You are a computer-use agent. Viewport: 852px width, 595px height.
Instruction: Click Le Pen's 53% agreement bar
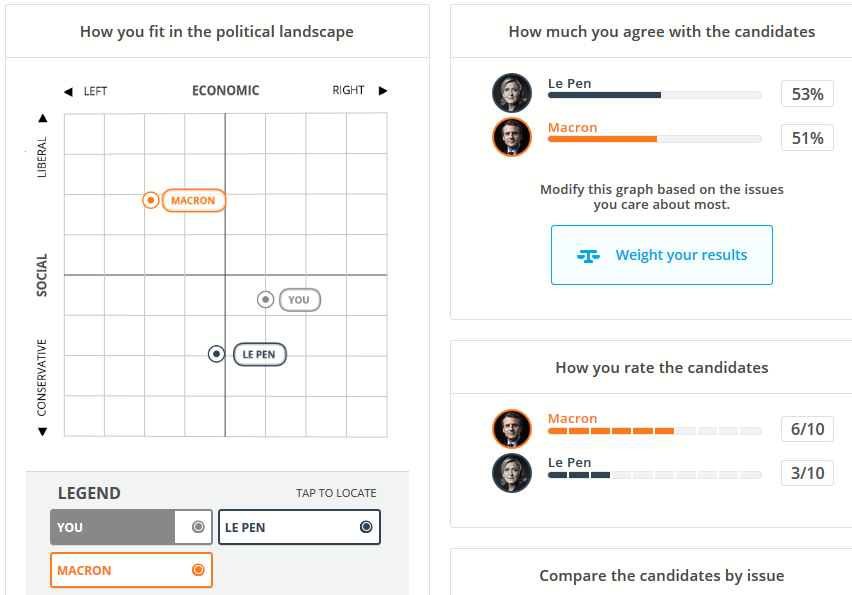655,95
